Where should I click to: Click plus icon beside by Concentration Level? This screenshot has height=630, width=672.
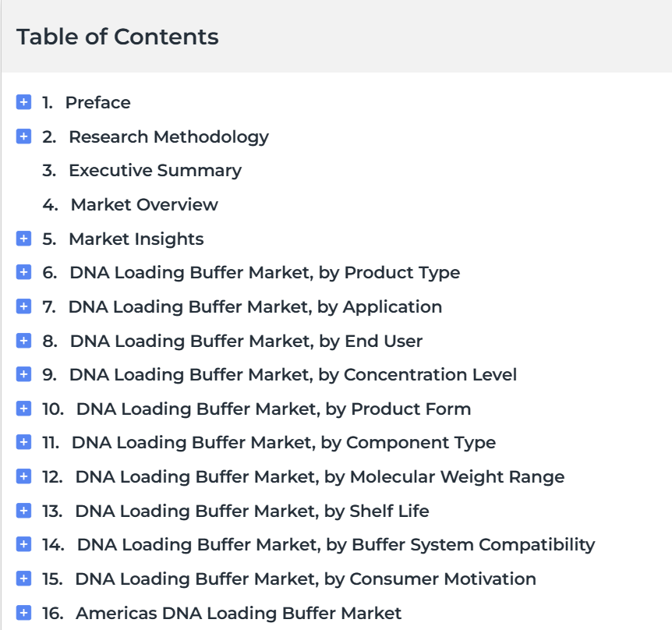[23, 374]
